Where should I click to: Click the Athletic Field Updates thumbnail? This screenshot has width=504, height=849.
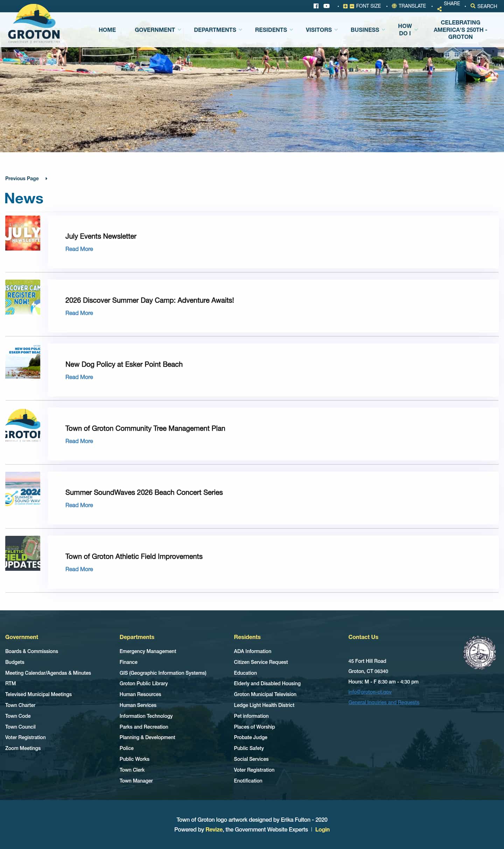click(23, 553)
